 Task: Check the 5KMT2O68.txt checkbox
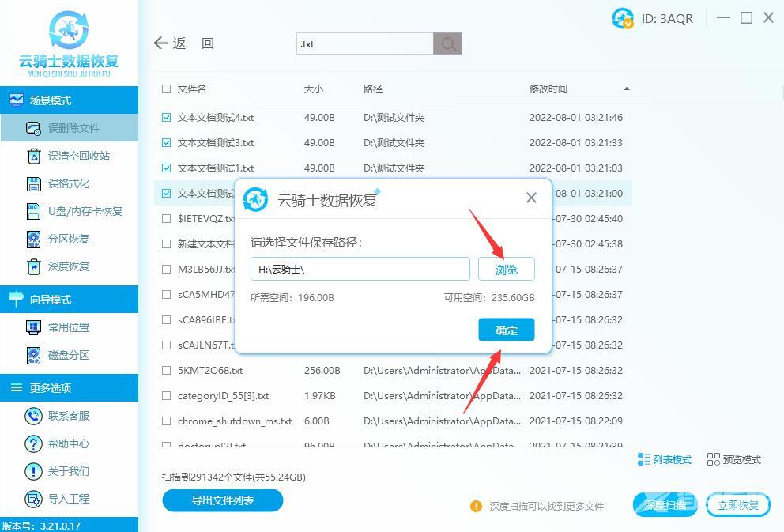pos(167,371)
